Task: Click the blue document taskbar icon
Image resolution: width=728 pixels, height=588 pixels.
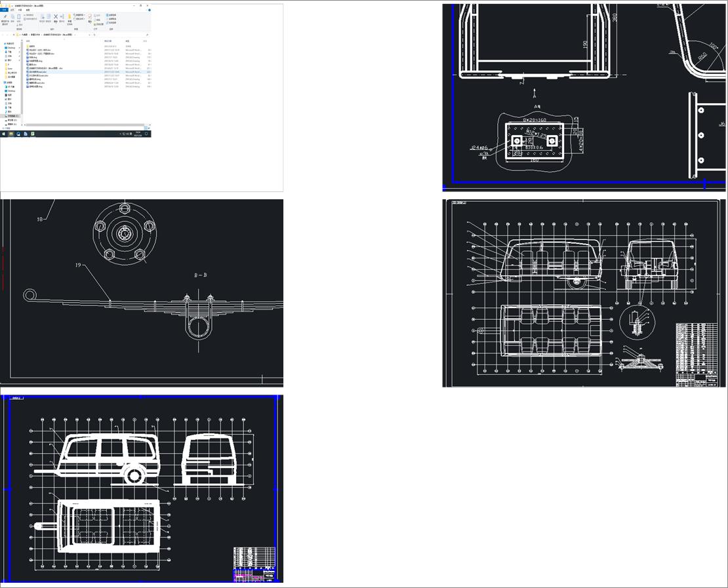Action: 26,134
